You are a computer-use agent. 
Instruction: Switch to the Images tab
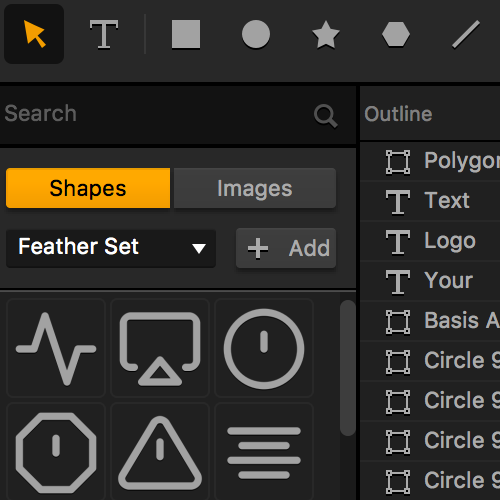(x=255, y=188)
